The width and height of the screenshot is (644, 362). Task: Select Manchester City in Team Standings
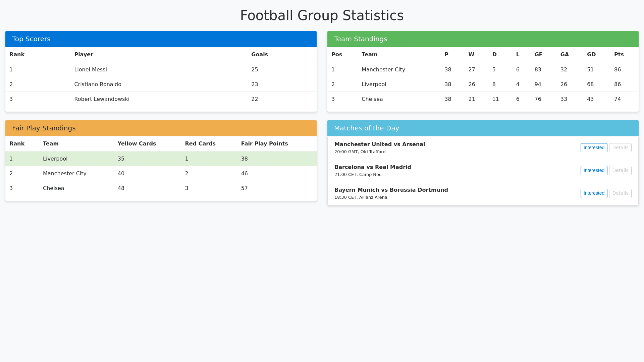click(x=383, y=70)
